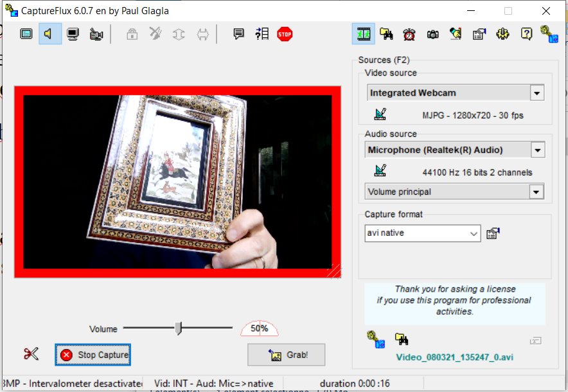This screenshot has height=392, width=568.
Task: Open video source properties icon under Integrated Webcam
Action: 380,114
